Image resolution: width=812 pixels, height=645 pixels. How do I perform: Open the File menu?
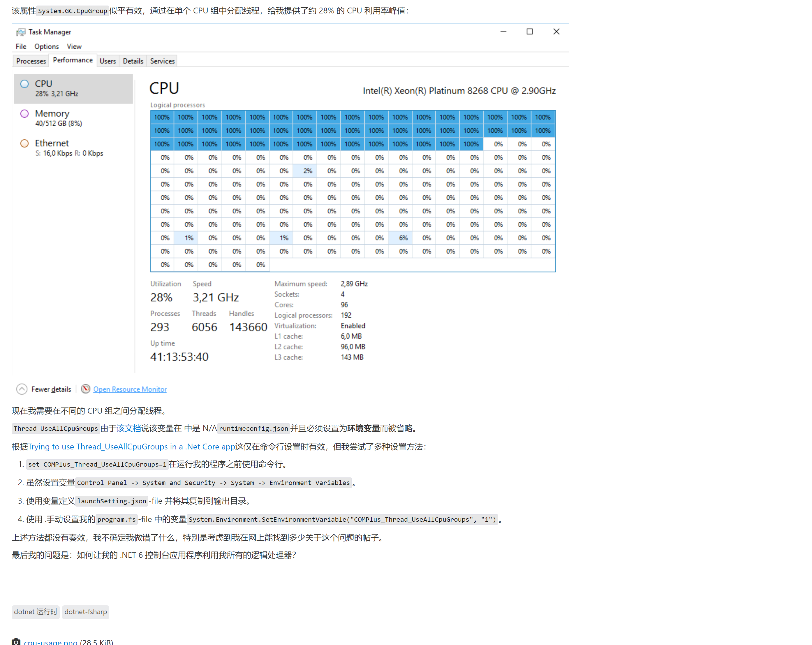coord(21,46)
